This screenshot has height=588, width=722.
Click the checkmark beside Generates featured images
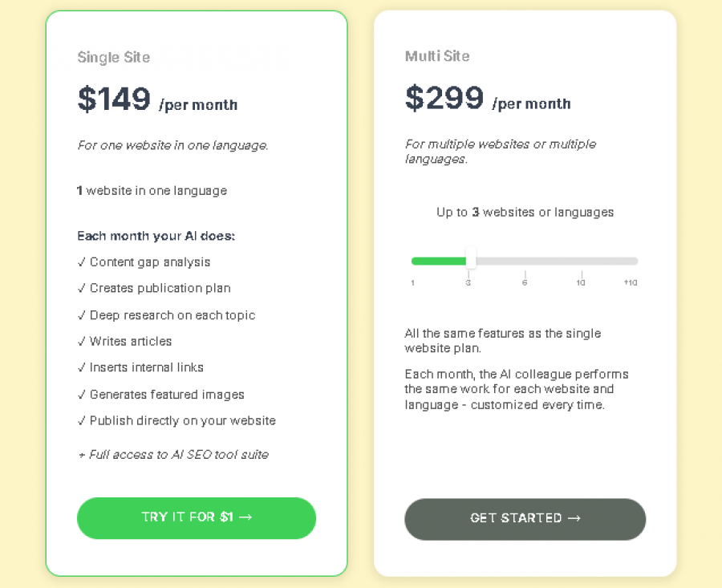(x=81, y=394)
